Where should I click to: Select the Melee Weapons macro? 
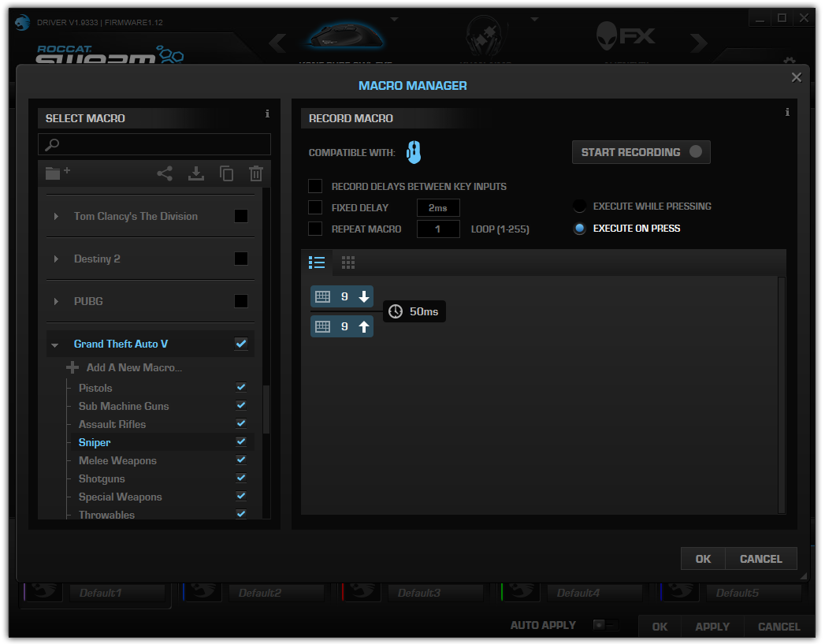[117, 460]
